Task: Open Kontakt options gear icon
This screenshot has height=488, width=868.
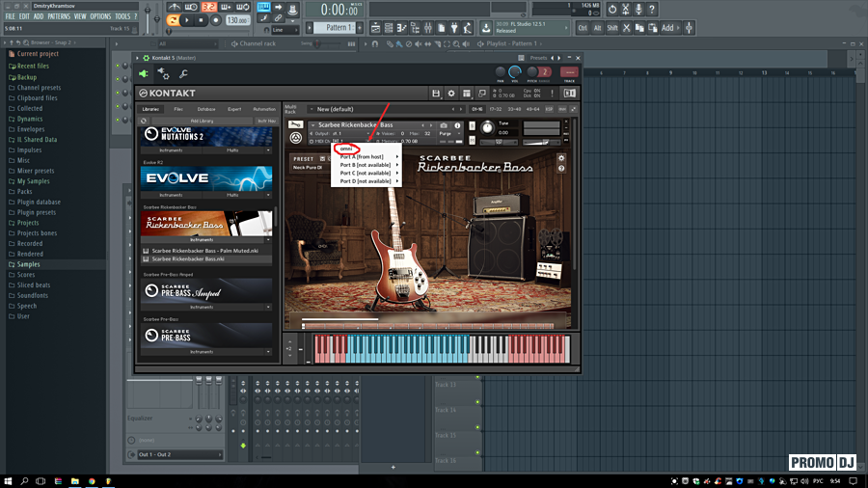Action: (x=451, y=94)
